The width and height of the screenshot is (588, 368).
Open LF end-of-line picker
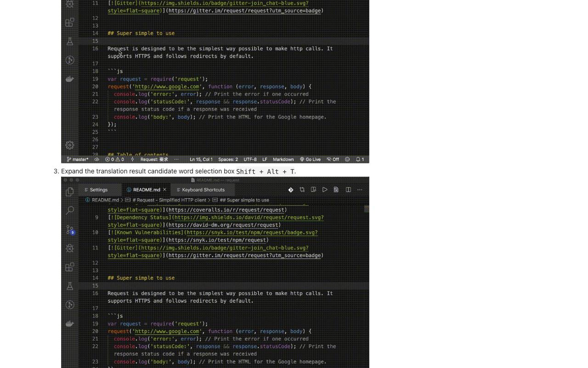(x=265, y=160)
